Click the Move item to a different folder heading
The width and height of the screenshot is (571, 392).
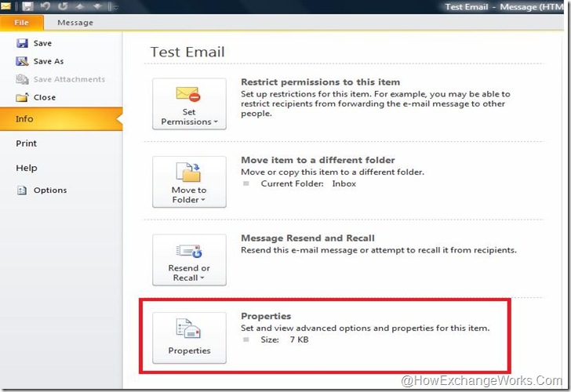click(318, 160)
